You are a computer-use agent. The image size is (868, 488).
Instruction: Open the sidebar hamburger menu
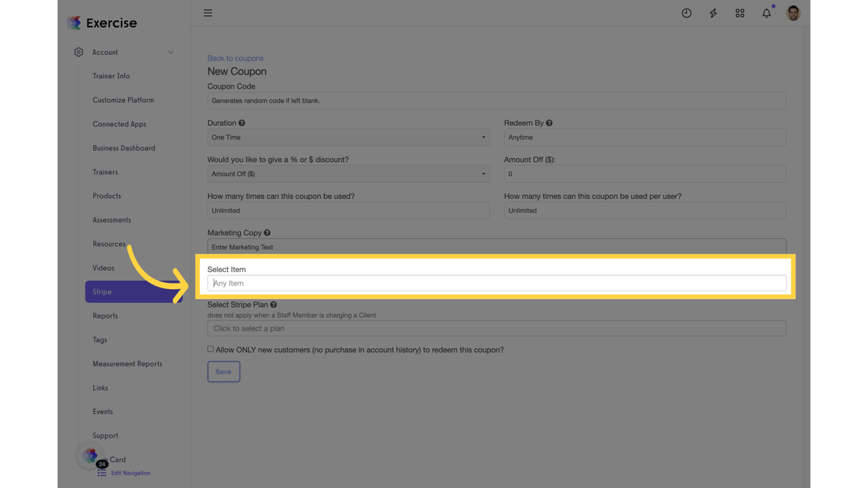[x=208, y=13]
